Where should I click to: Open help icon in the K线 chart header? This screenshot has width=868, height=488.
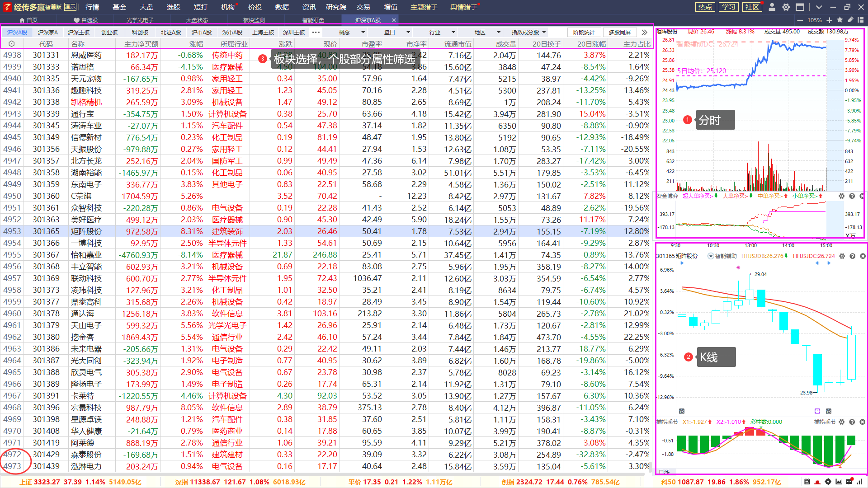point(853,256)
